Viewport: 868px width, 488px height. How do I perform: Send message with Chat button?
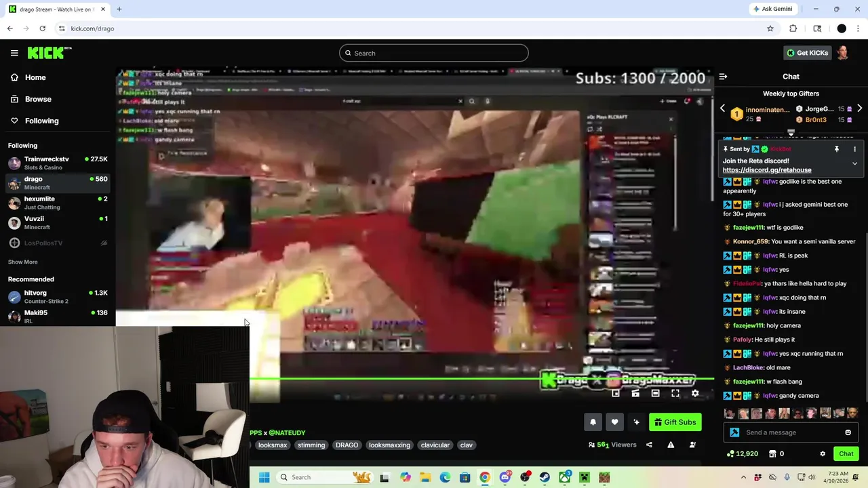[846, 453]
